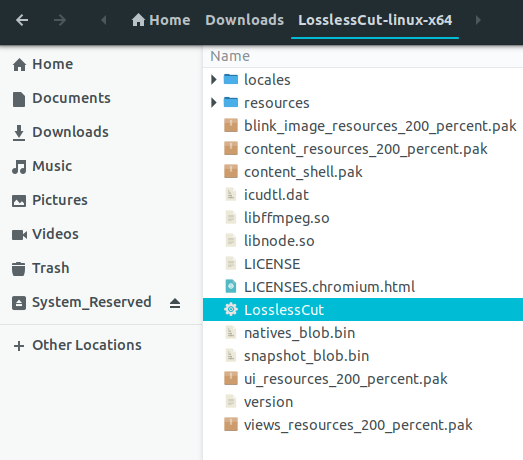Viewport: 523px width, 460px height.
Task: Switch to the Downloads path segment
Action: (244, 20)
